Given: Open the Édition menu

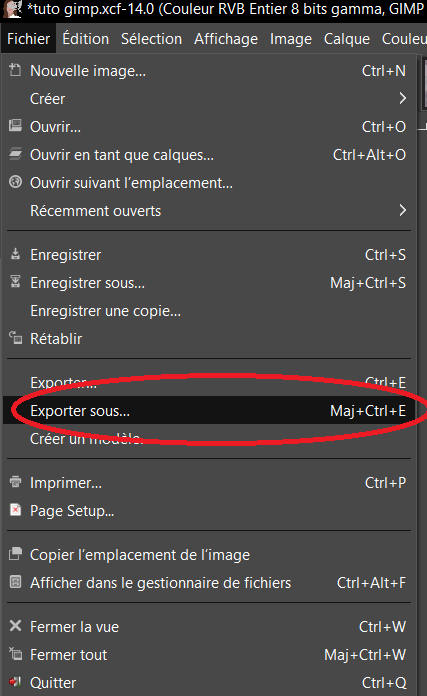Looking at the screenshot, I should [x=86, y=39].
